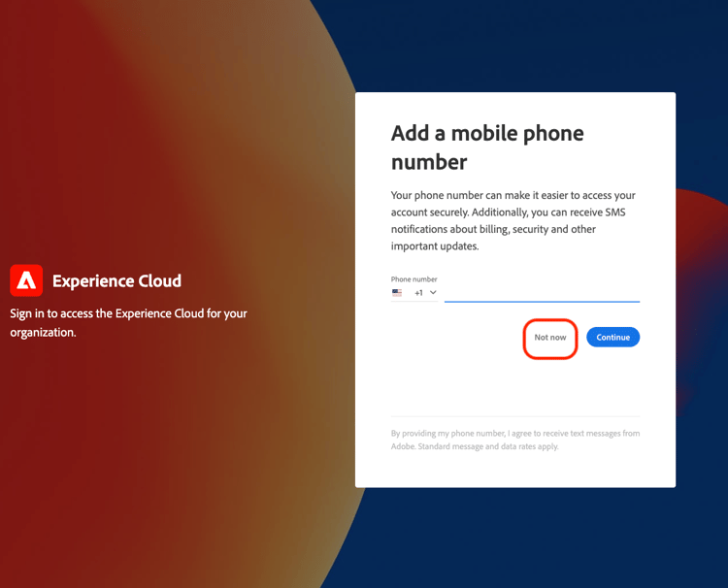Click the Experience Cloud title text
Viewport: 728px width, 588px height.
tap(117, 280)
